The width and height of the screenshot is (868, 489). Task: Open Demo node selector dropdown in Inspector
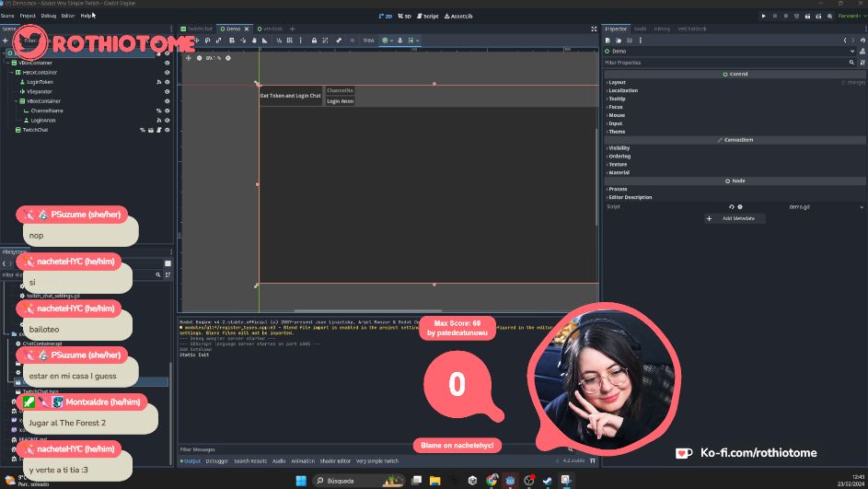point(852,51)
